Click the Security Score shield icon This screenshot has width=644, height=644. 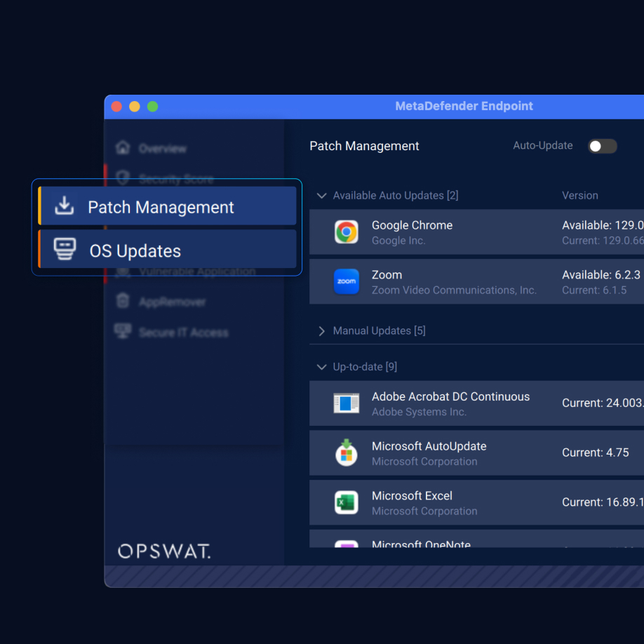pos(123,178)
